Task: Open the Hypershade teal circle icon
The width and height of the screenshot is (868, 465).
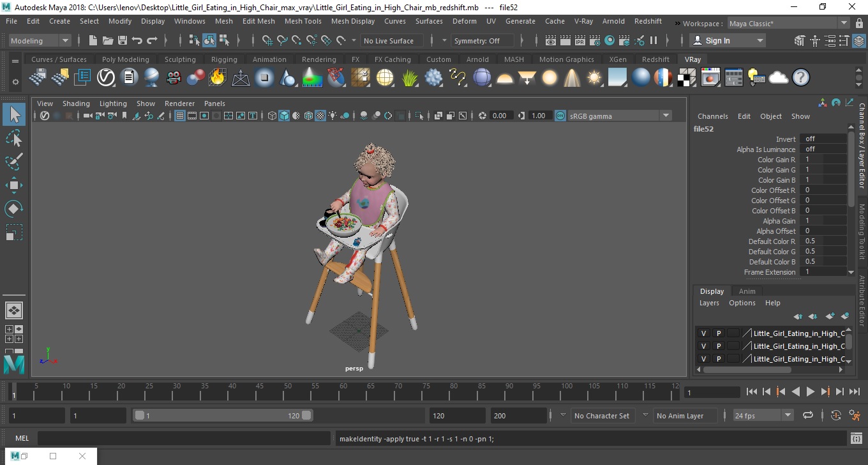Action: pyautogui.click(x=610, y=40)
